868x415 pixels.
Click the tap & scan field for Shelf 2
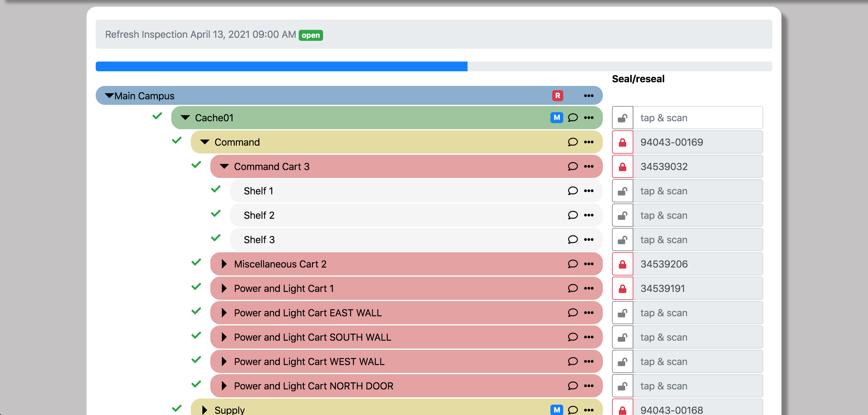698,215
